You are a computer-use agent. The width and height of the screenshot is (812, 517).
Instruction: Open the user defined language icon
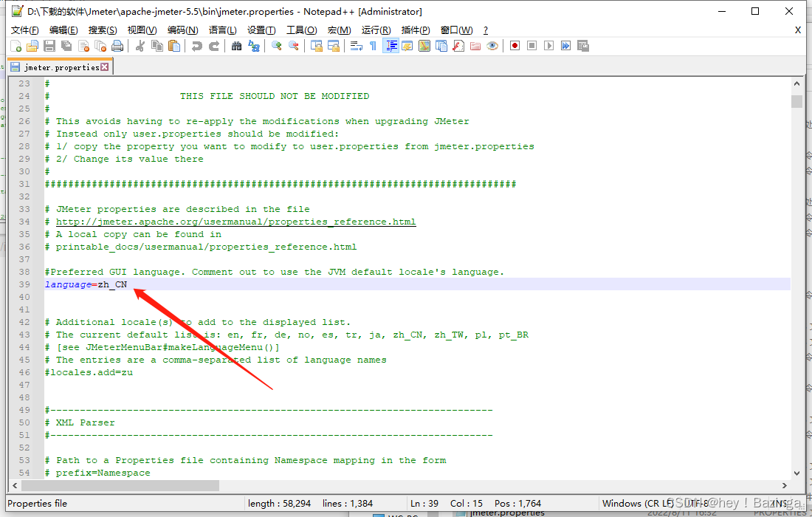coord(407,46)
